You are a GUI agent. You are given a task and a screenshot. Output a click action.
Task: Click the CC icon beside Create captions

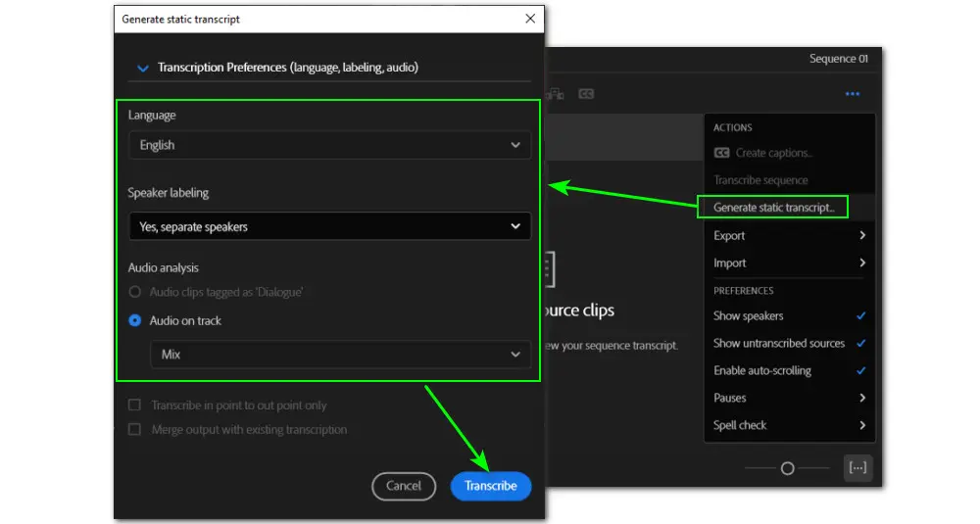(722, 153)
